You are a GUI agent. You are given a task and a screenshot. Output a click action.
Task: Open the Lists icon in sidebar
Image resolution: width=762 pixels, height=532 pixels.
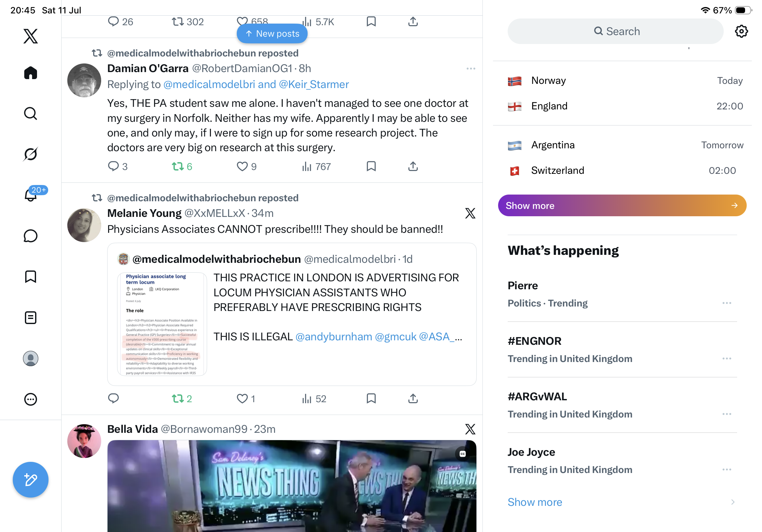[x=31, y=317]
